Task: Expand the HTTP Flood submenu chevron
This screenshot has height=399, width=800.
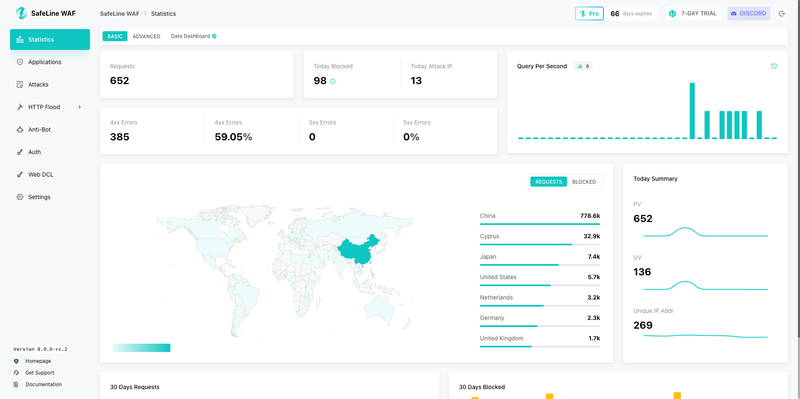Action: pos(80,107)
